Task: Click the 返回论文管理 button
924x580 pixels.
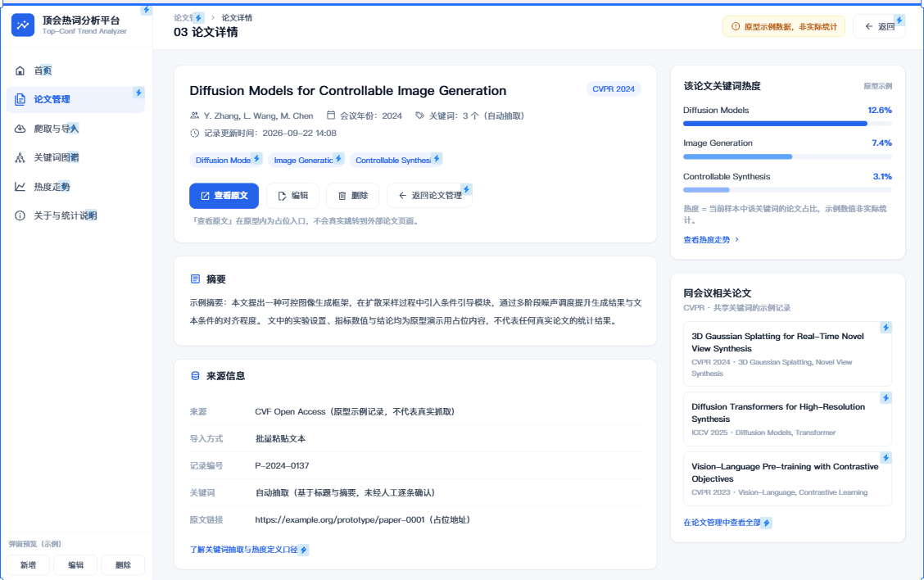Action: pos(429,196)
